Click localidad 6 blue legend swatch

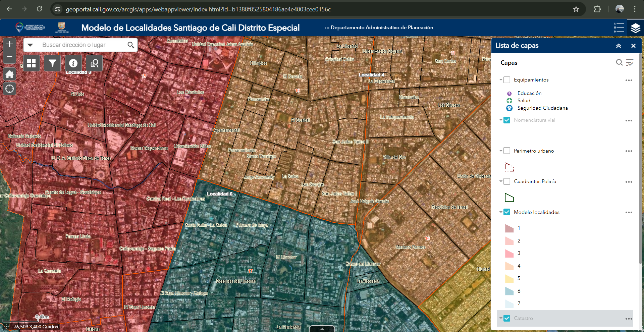click(x=509, y=291)
